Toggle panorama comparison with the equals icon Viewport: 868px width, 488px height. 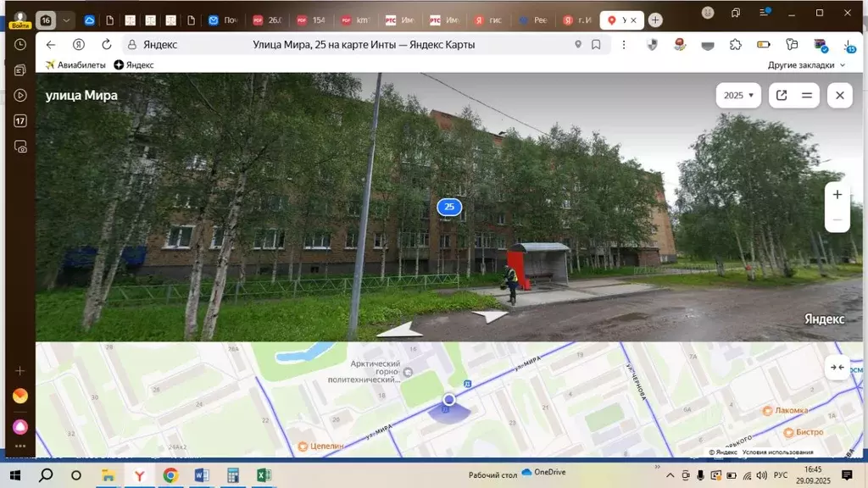(805, 95)
